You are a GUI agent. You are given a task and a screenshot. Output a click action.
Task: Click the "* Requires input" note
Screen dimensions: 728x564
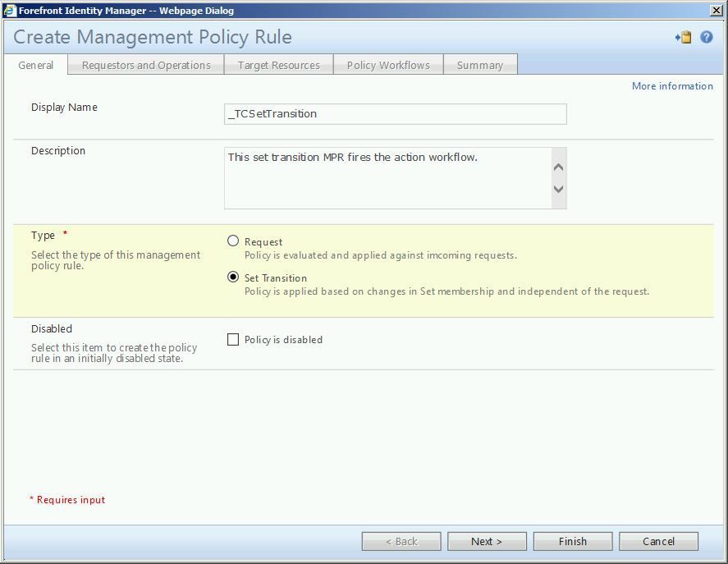pyautogui.click(x=67, y=500)
